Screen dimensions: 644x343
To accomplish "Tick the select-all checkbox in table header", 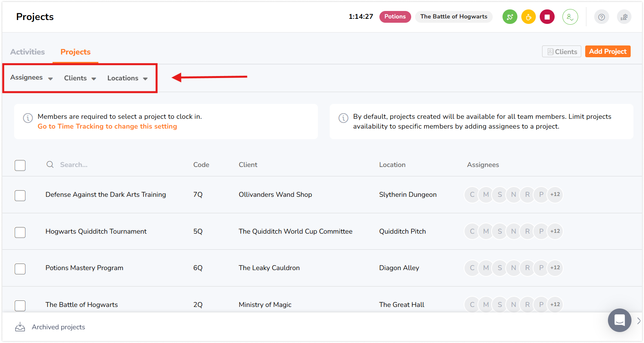I will point(20,165).
